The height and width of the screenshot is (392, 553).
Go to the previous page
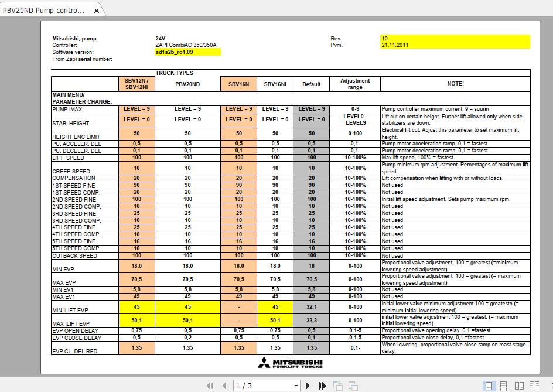pos(224,386)
